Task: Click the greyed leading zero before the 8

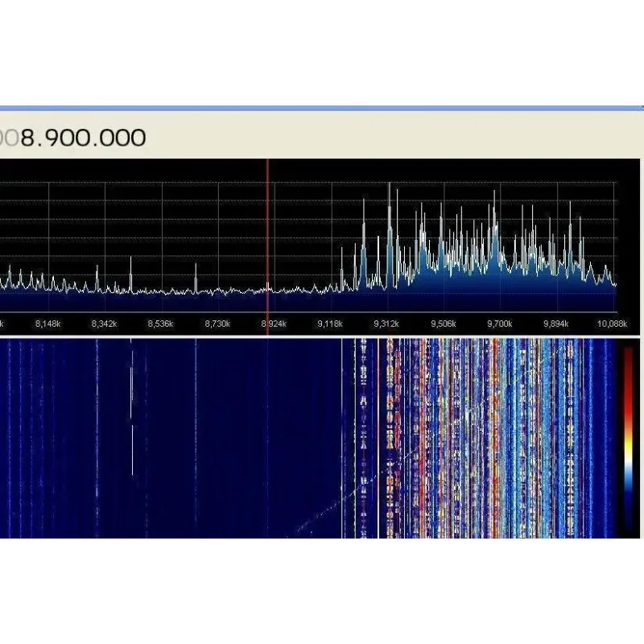Action: click(x=12, y=138)
